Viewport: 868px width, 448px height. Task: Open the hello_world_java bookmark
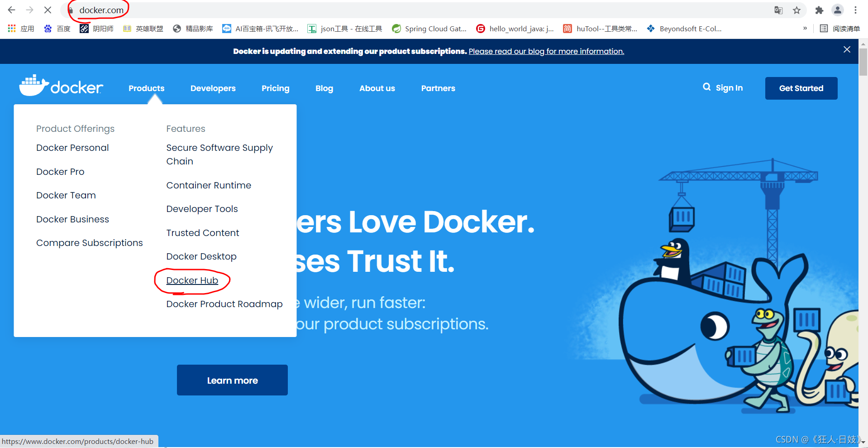515,29
